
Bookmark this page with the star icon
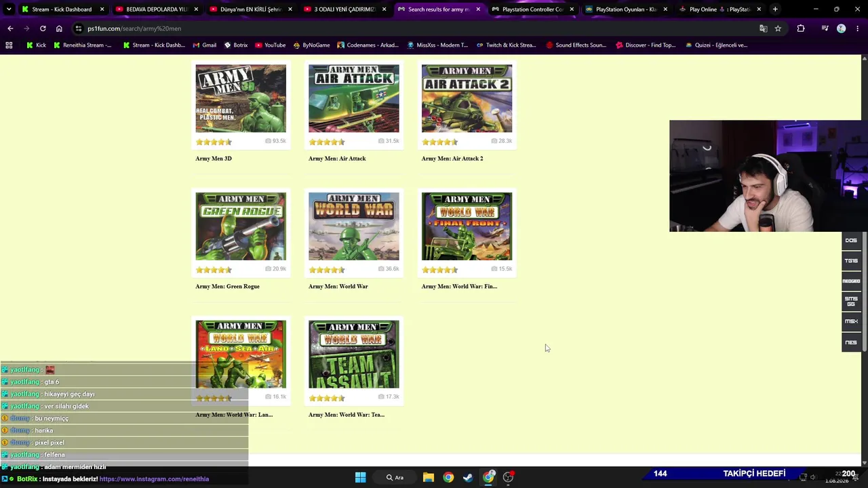tap(778, 28)
